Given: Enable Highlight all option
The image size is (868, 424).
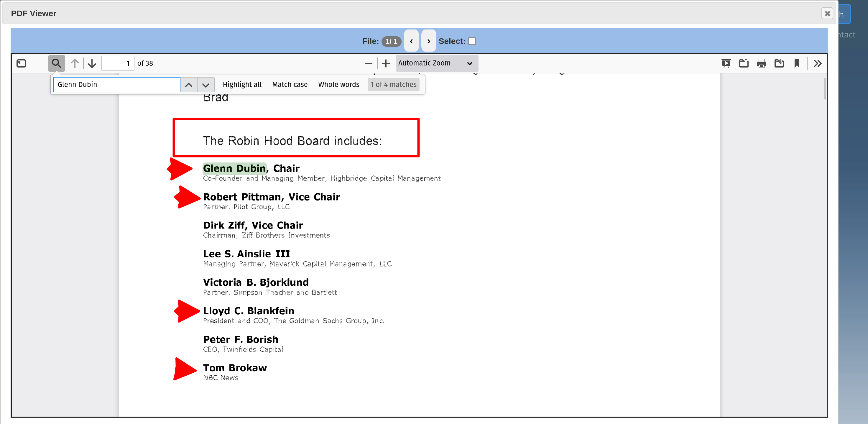Looking at the screenshot, I should tap(242, 85).
